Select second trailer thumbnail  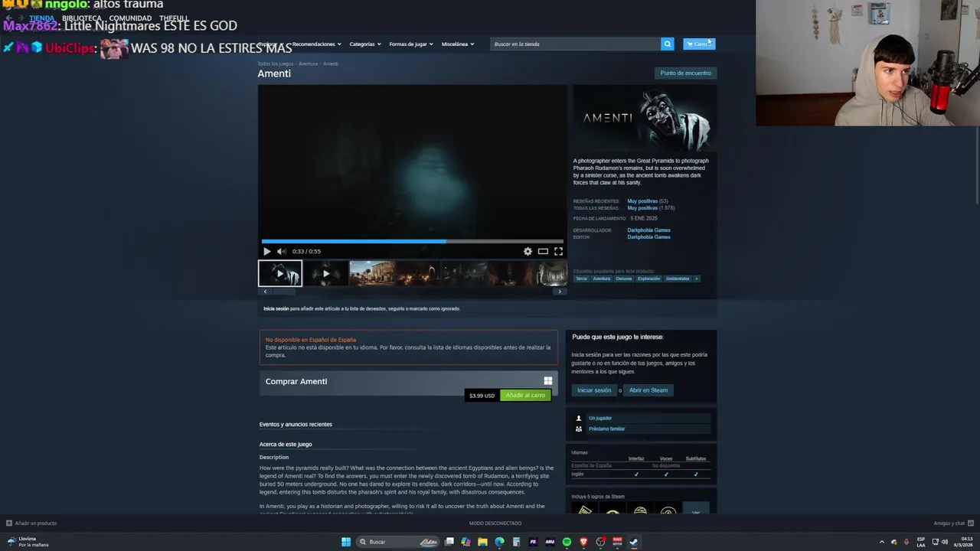click(x=325, y=273)
